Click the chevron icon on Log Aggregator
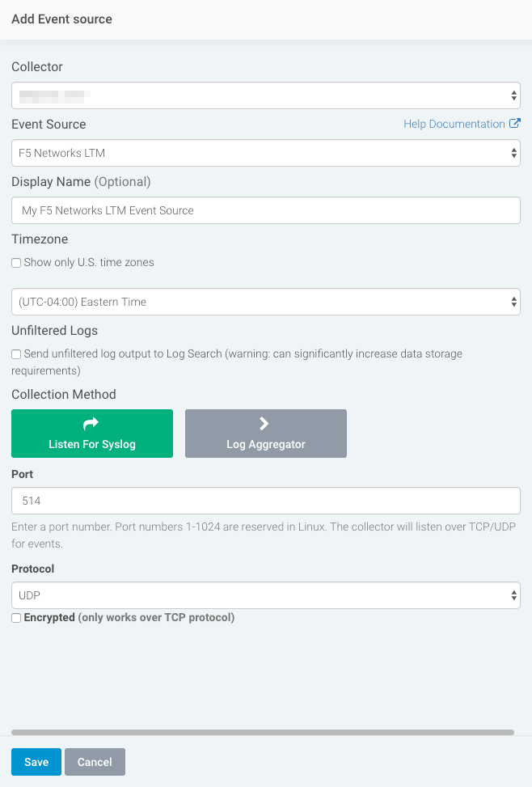 pos(264,423)
